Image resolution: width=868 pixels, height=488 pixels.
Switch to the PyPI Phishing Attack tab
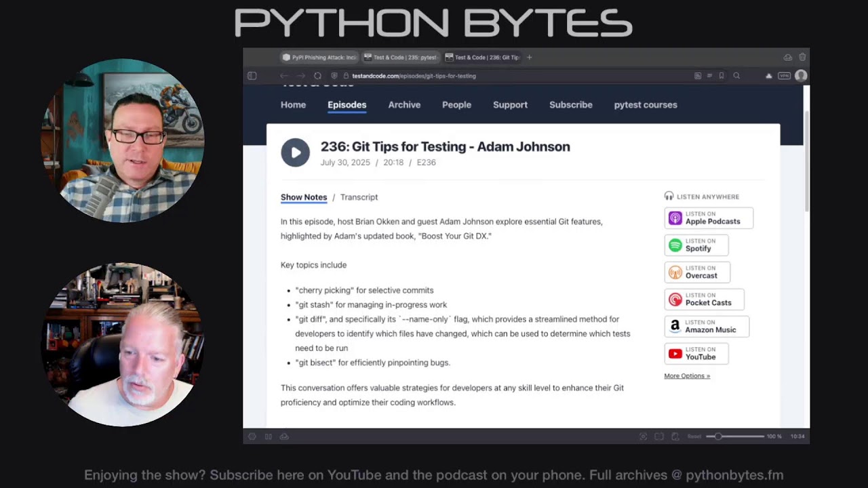pos(319,58)
